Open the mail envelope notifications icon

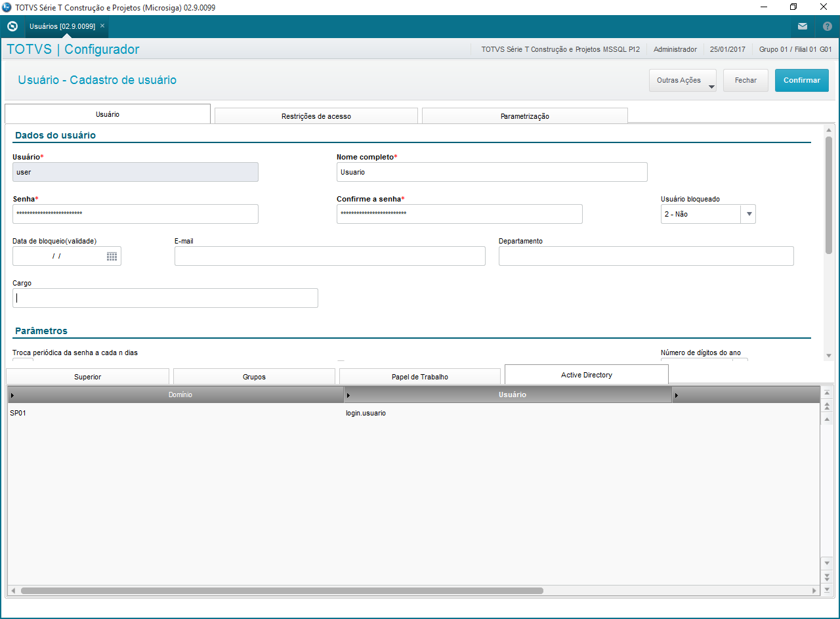click(803, 26)
